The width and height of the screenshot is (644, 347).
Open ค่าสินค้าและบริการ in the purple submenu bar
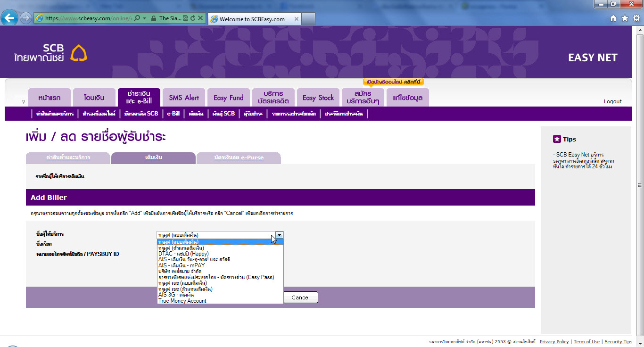tap(55, 114)
